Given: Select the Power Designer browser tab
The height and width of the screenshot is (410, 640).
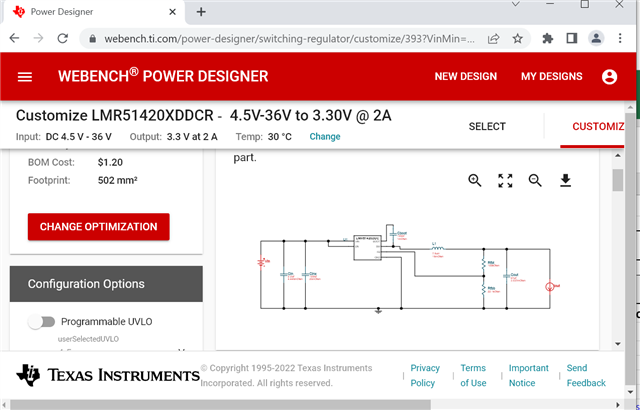Looking at the screenshot, I should [x=92, y=12].
